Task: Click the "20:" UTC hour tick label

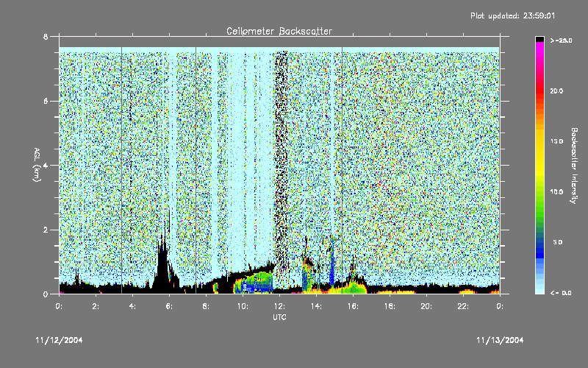Action: coord(426,306)
